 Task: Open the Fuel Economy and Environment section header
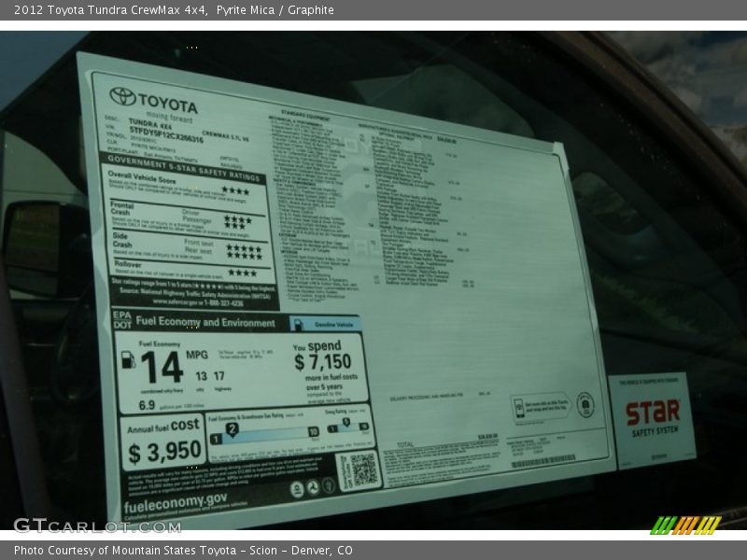pyautogui.click(x=205, y=323)
